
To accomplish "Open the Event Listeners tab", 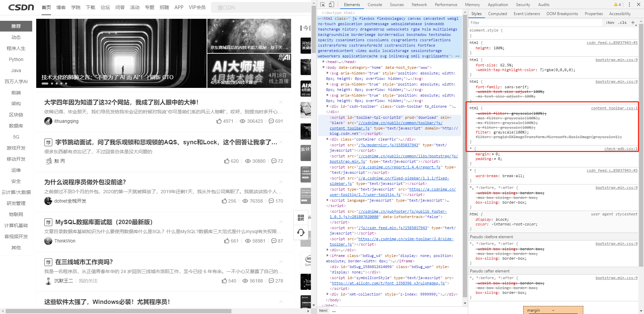I will (x=527, y=14).
